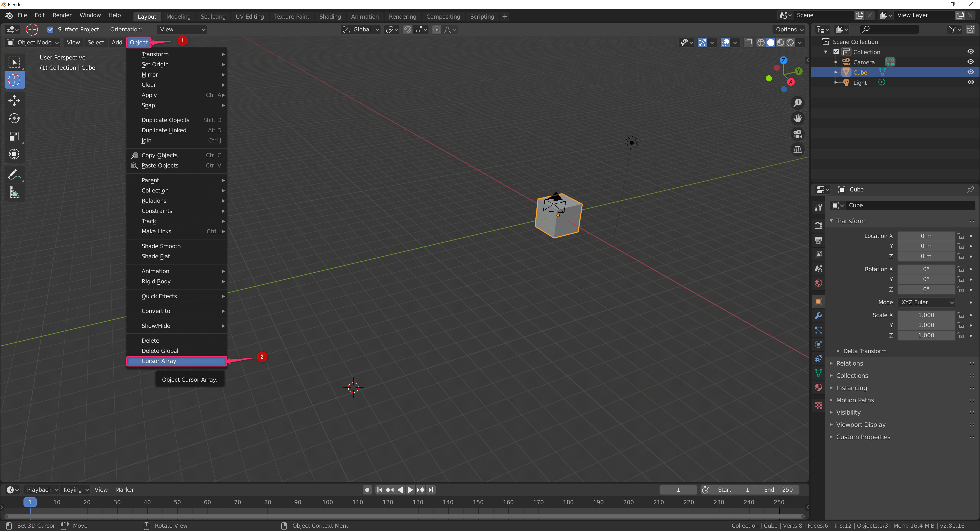Open the View Layer properties tab

(818, 254)
